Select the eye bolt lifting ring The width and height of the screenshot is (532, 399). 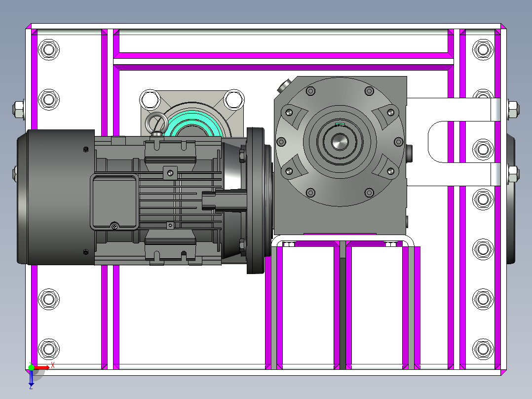tap(158, 121)
